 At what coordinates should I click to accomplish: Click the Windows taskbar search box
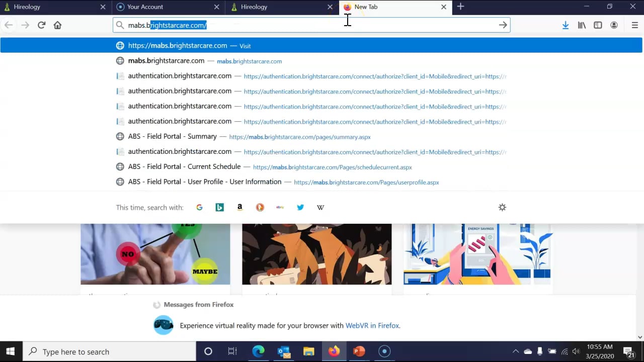pos(110,351)
